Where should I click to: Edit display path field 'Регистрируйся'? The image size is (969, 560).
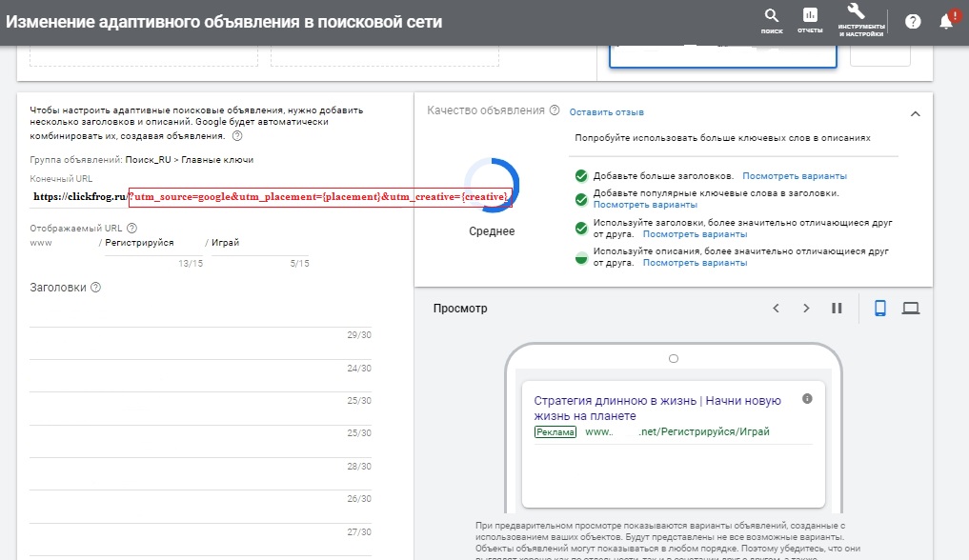coord(143,243)
